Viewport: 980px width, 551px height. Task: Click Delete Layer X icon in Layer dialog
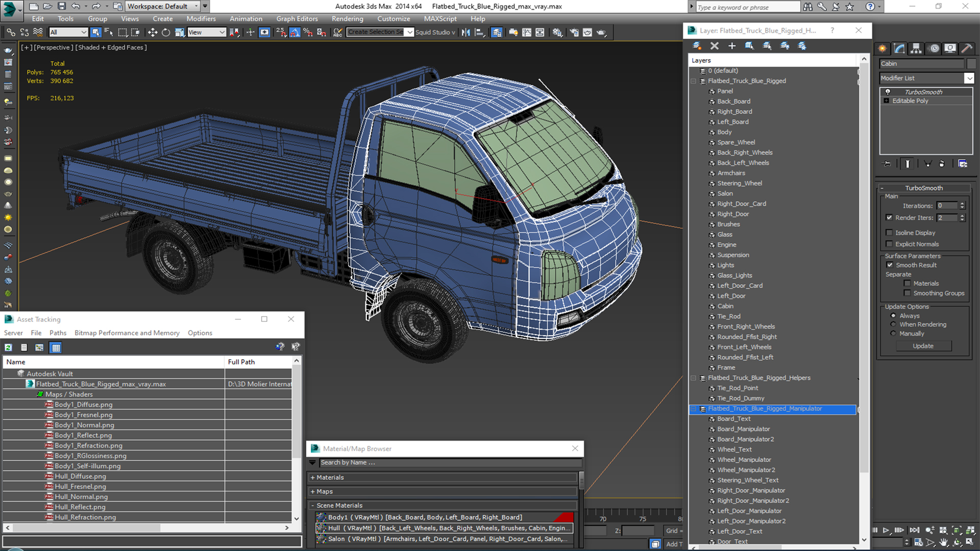point(715,46)
